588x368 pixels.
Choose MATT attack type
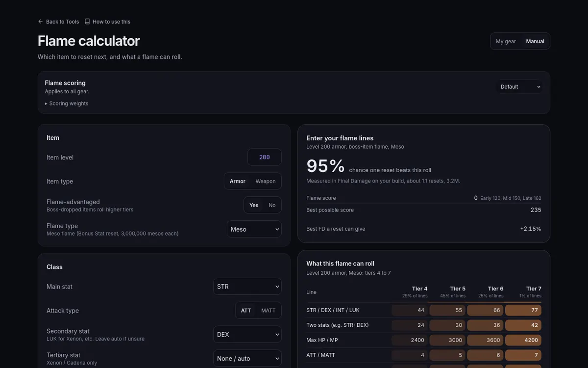[269, 311]
